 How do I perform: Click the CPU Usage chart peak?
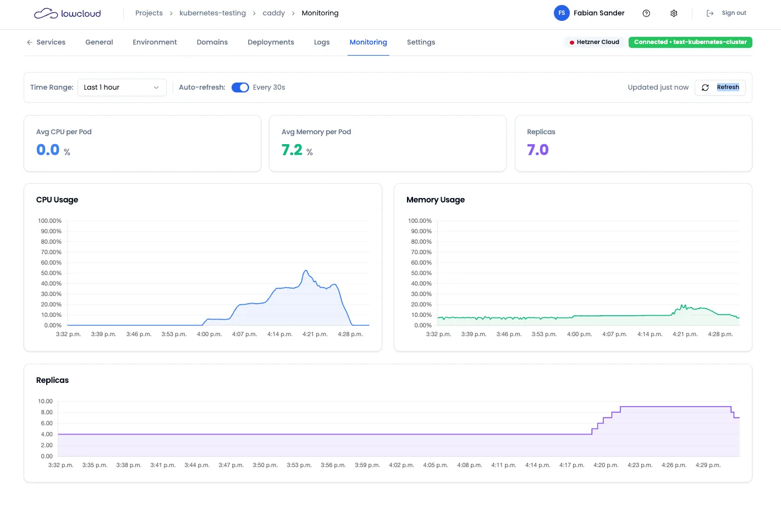click(306, 271)
